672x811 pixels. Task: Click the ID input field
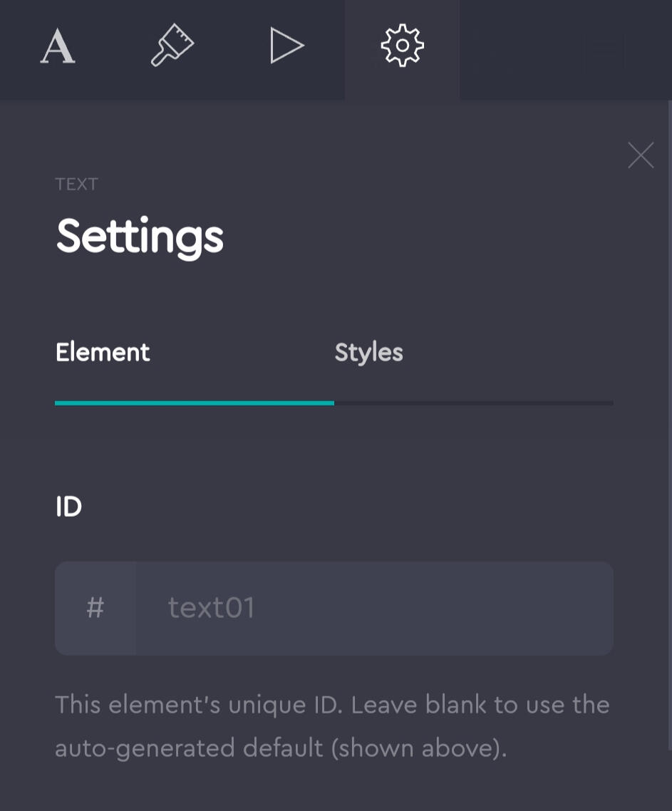pos(374,608)
